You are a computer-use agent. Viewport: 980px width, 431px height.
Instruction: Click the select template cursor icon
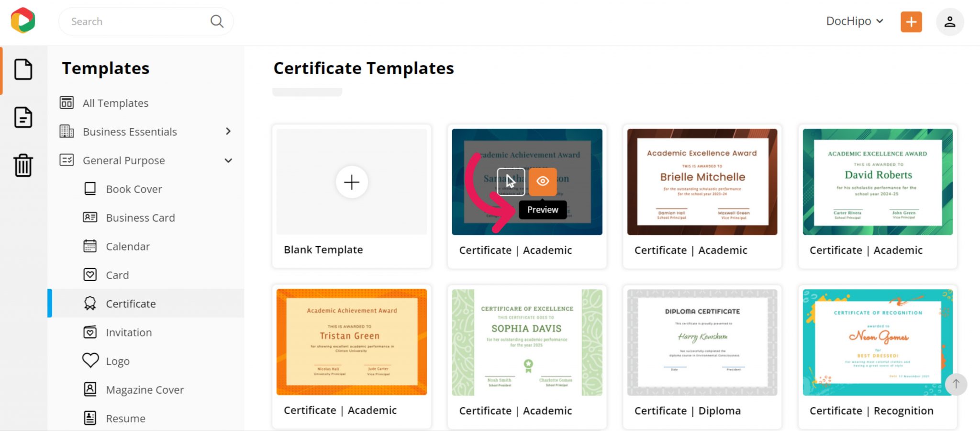pos(511,181)
